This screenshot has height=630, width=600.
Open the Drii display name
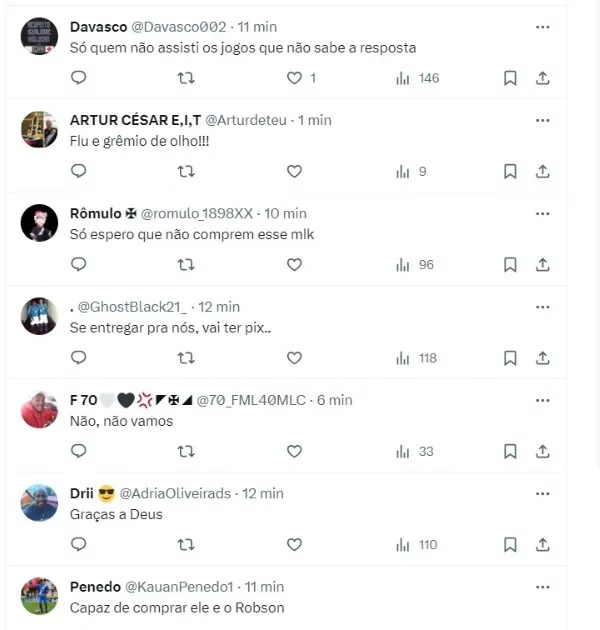(82, 493)
